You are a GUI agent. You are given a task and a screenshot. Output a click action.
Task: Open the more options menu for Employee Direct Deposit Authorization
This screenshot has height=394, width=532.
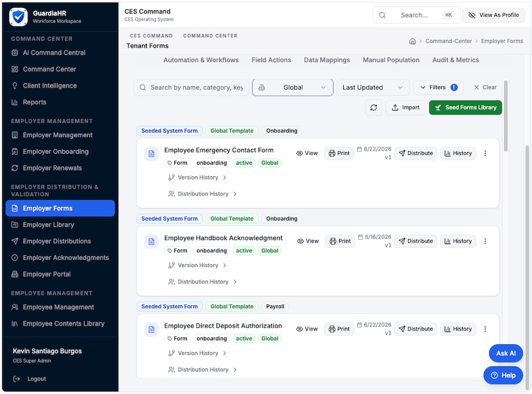click(x=485, y=329)
